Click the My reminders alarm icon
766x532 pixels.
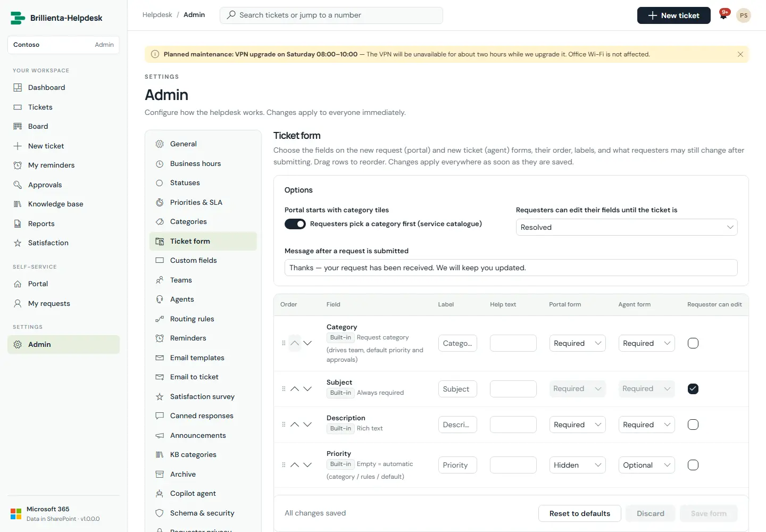pos(18,165)
